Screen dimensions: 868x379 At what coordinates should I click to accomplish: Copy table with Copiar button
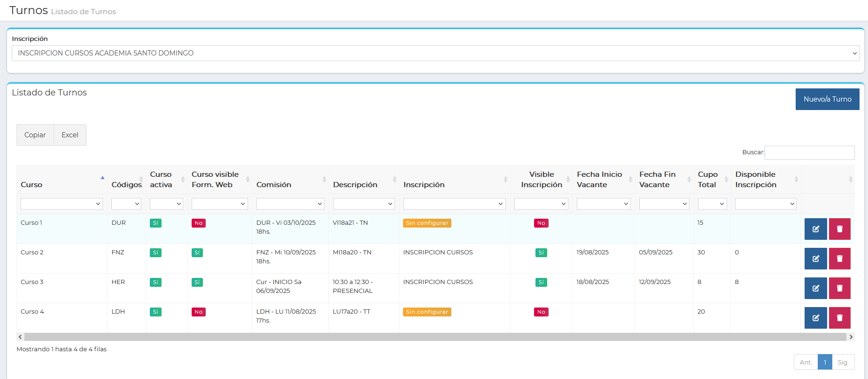coord(35,135)
